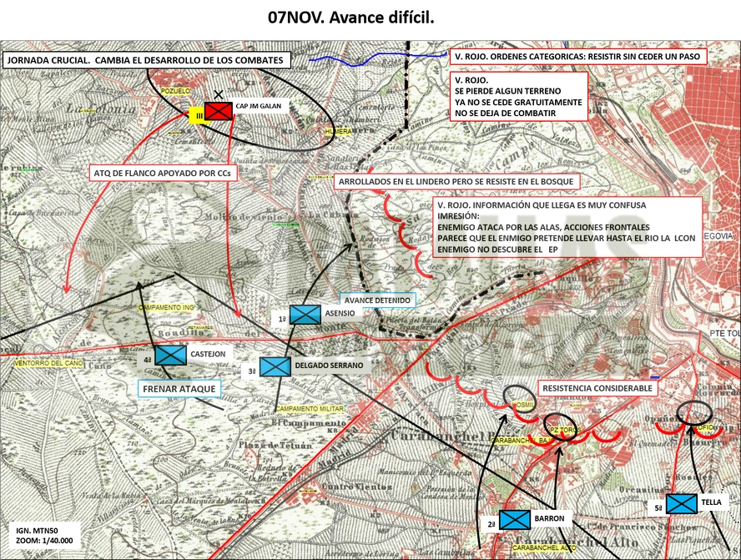Click the blue BARRON 2ª unit symbol
This screenshot has height=560, width=741.
point(515,520)
